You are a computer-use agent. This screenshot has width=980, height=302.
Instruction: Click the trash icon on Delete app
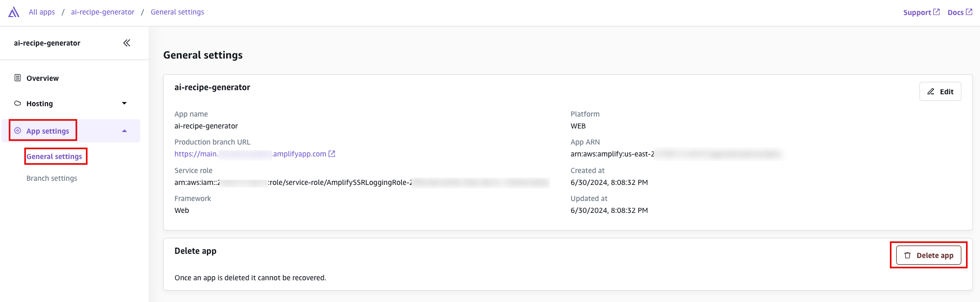908,255
